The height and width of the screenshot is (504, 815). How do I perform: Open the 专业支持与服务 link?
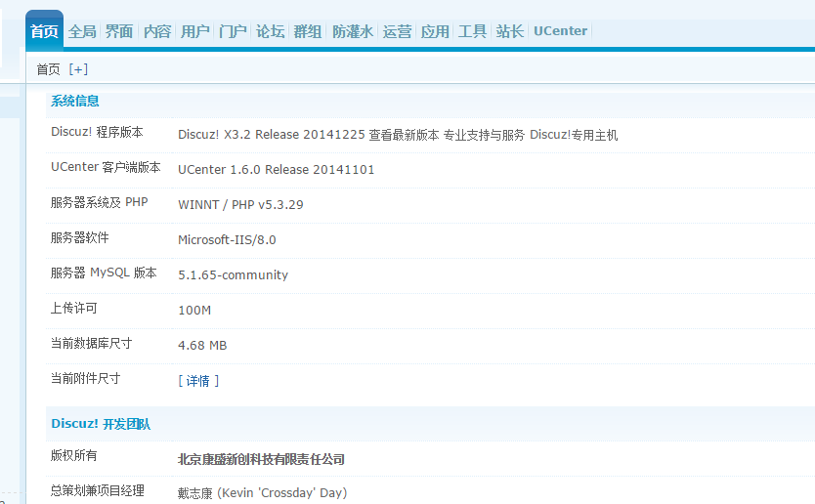[x=484, y=135]
